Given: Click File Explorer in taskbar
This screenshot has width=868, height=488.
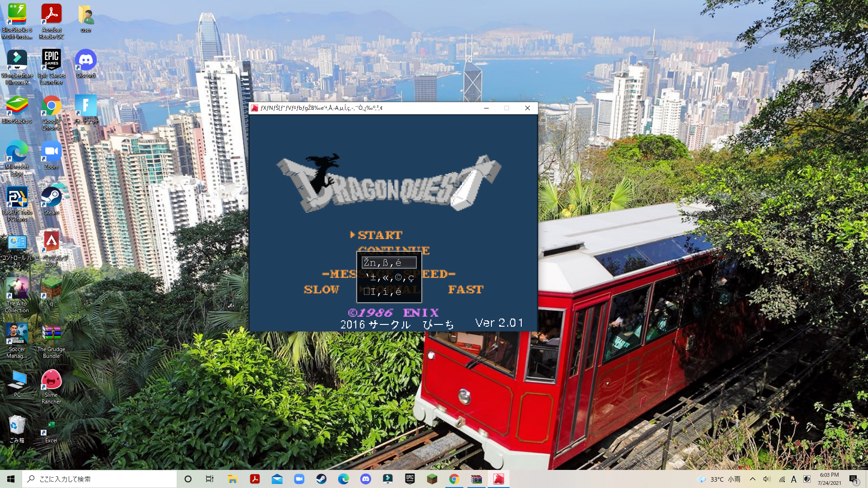Looking at the screenshot, I should pos(232,479).
